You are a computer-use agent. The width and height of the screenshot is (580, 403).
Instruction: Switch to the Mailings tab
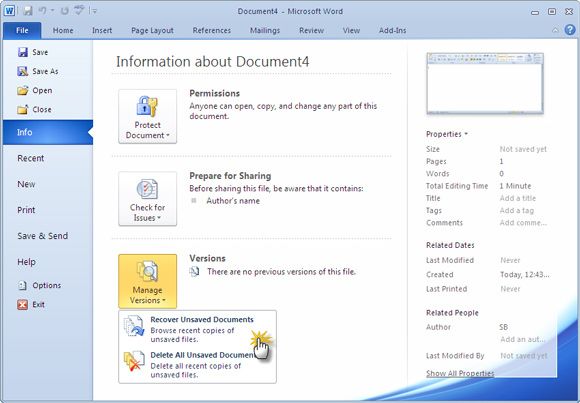click(x=265, y=30)
